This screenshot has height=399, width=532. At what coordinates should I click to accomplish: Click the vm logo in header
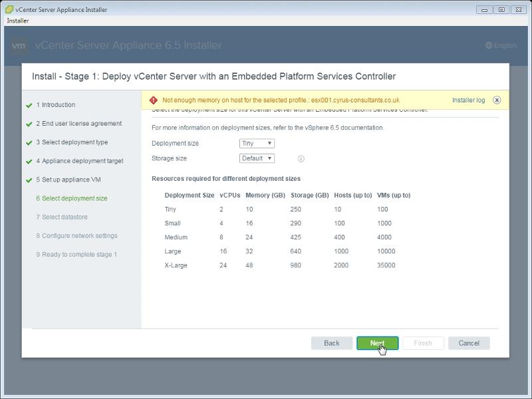tap(19, 45)
